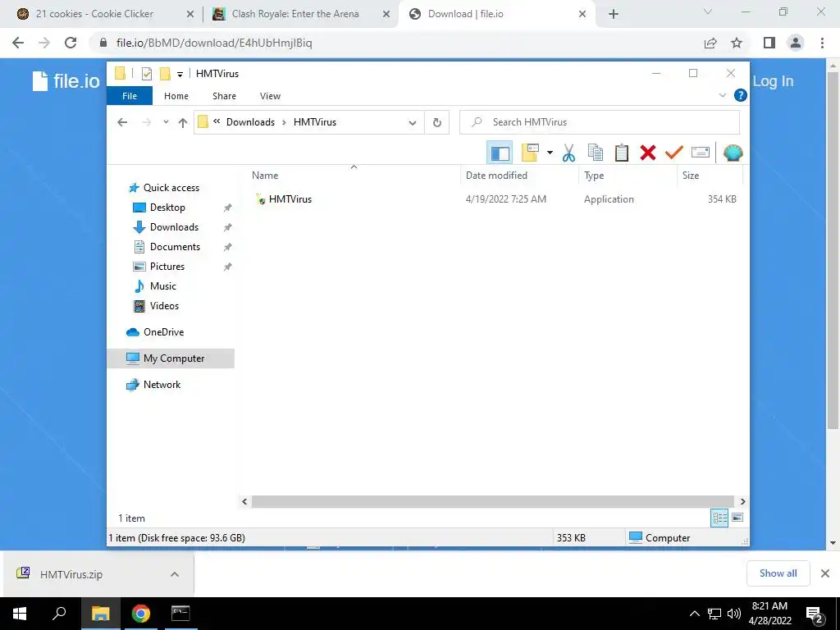840x630 pixels.
Task: Sort by the Date modified column header
Action: click(519, 176)
